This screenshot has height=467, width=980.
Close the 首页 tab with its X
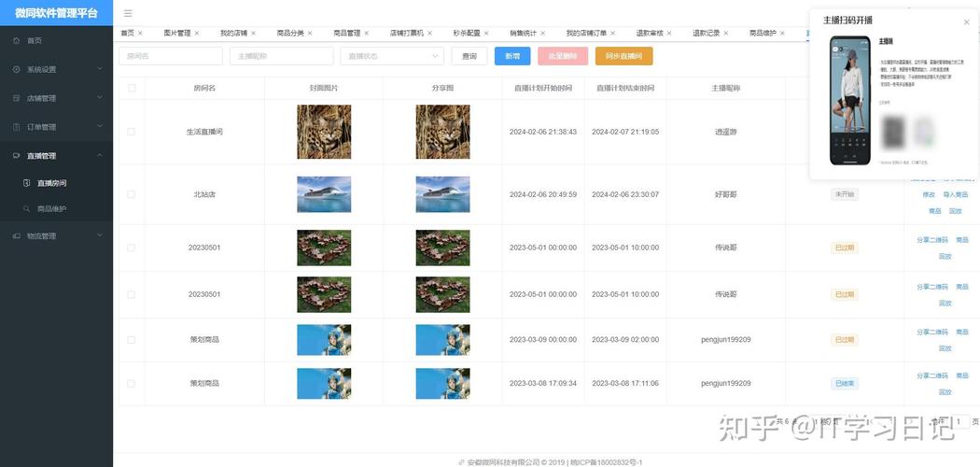pos(140,33)
